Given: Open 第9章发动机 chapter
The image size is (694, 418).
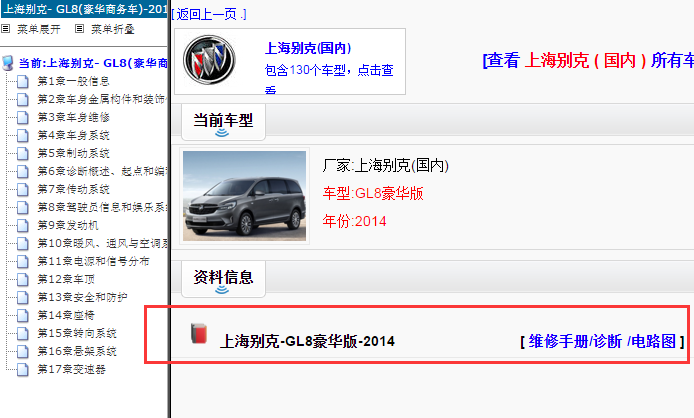Looking at the screenshot, I should click(68, 225).
